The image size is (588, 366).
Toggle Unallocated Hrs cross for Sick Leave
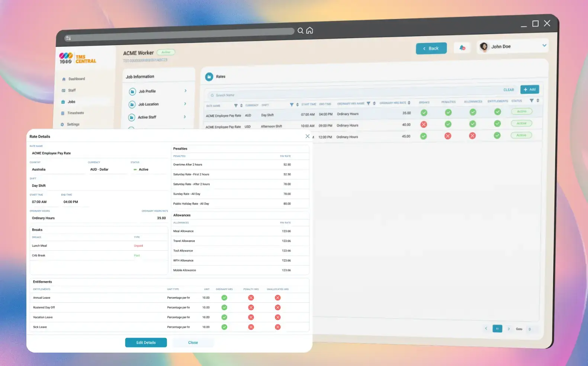[277, 327]
